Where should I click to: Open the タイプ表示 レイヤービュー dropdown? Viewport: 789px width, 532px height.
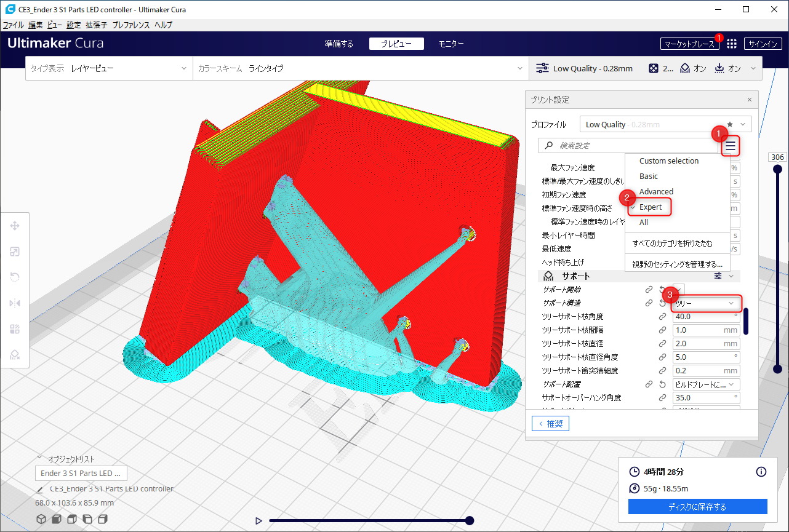tap(110, 69)
